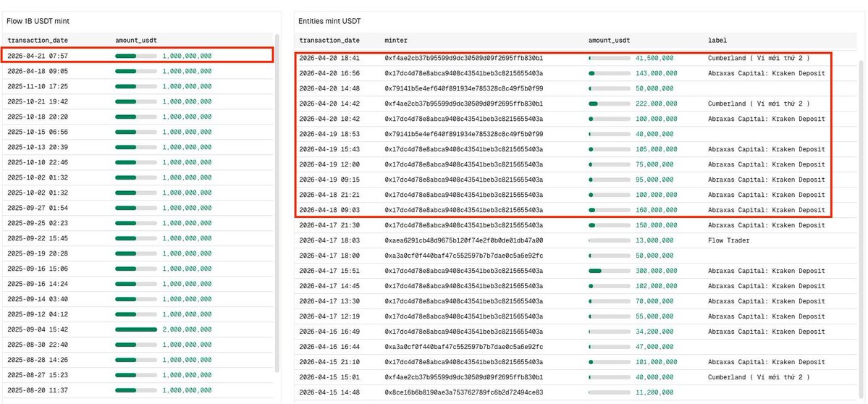Click transaction_date header in Flow 1B USDT mint table

[37, 40]
